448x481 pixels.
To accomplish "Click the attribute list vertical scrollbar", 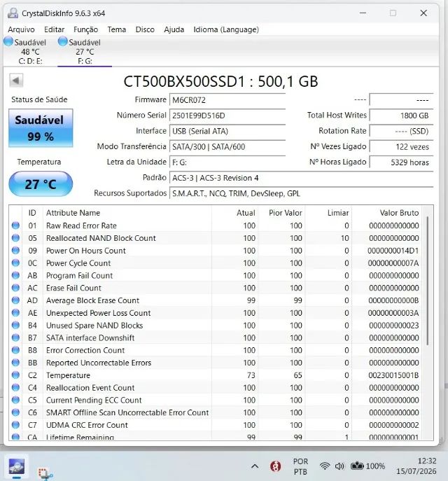I will pos(428,280).
